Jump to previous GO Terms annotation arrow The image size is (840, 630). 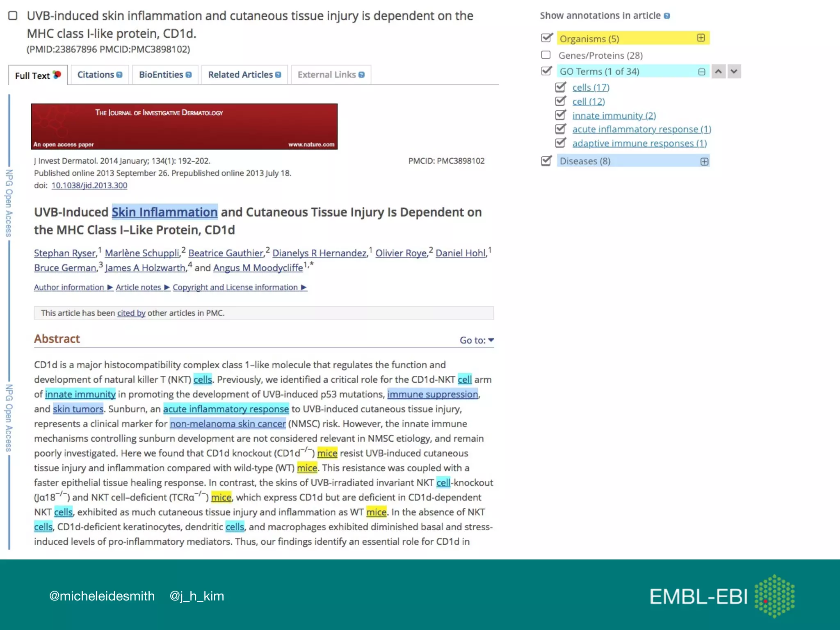(x=718, y=71)
